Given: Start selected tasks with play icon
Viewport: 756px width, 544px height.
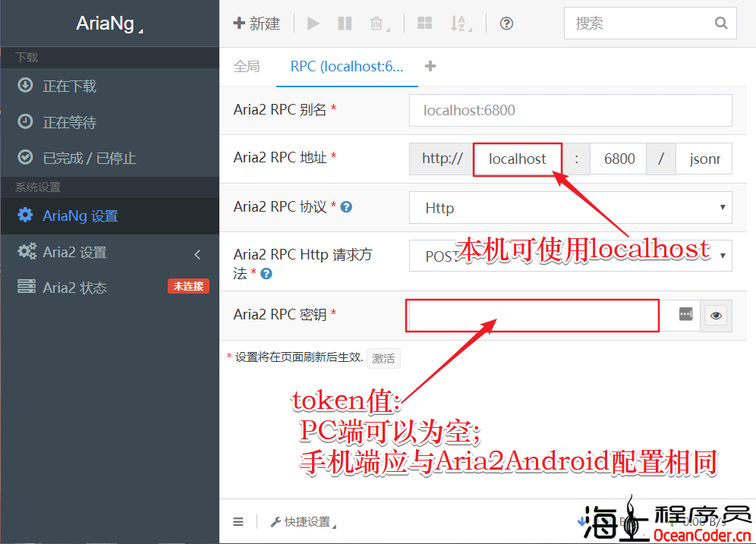Looking at the screenshot, I should pos(313,23).
